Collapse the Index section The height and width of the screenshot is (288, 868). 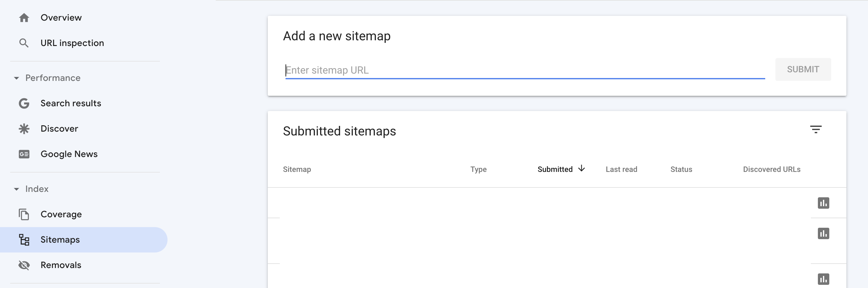tap(16, 189)
